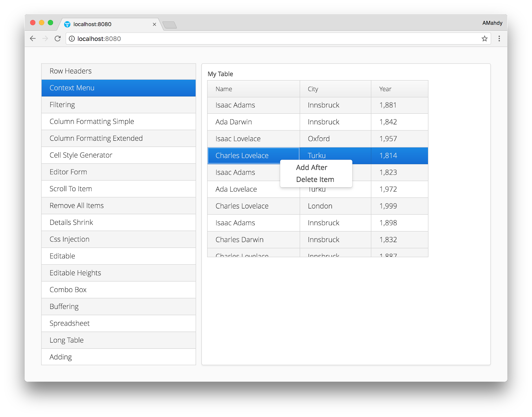Choose Add After in the context menu

tap(312, 167)
